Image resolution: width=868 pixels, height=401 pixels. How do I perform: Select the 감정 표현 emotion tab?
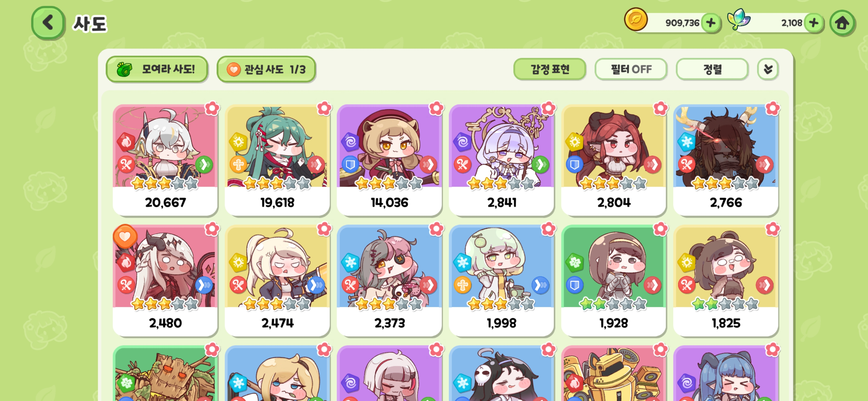click(549, 69)
